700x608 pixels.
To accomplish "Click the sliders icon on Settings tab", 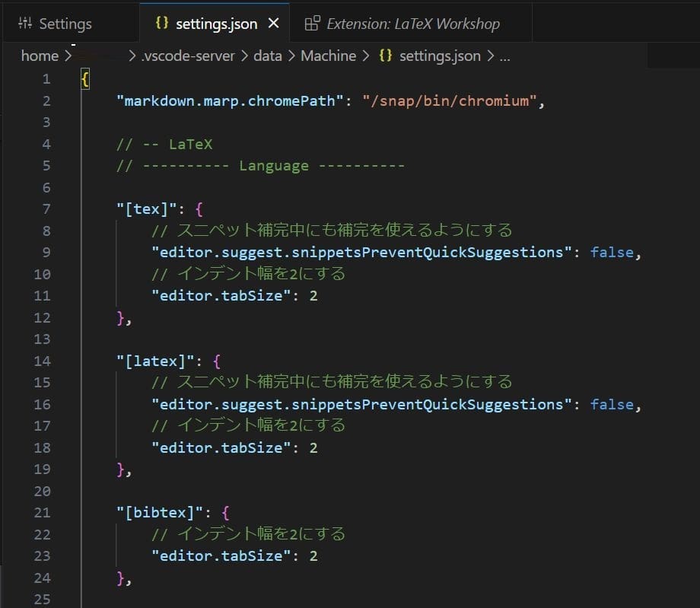I will (x=25, y=24).
